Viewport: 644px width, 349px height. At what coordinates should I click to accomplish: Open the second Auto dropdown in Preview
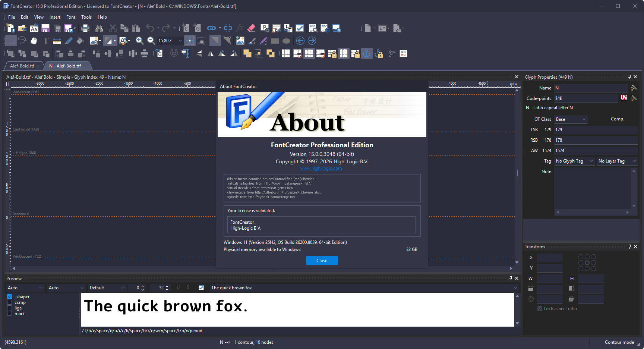tap(66, 288)
